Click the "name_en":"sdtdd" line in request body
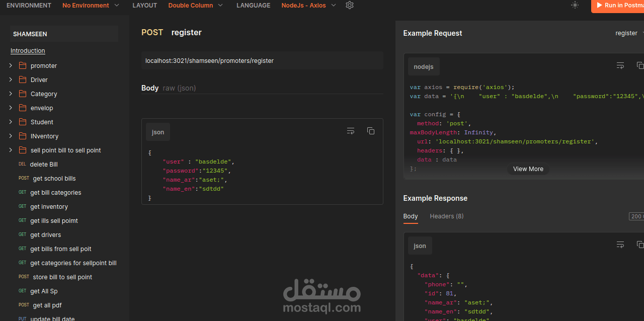 click(193, 189)
